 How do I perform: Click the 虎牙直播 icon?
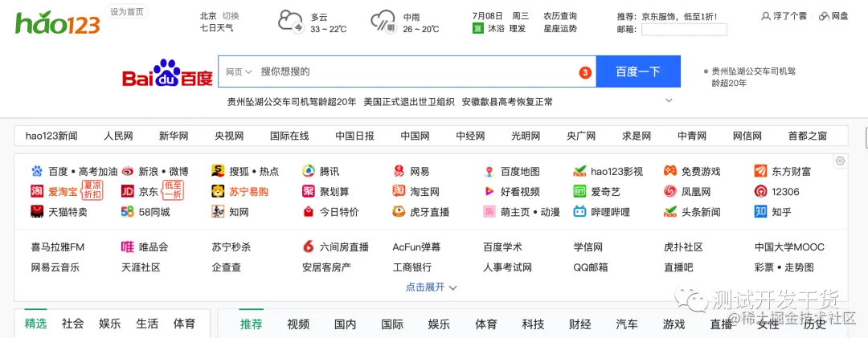tap(399, 211)
